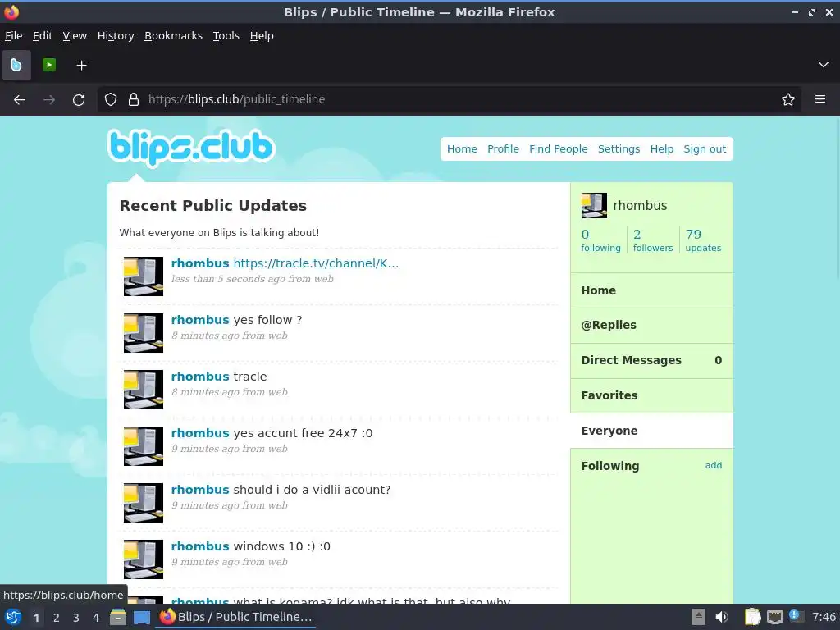Switch to workspace 3 in taskbar
Image resolution: width=840 pixels, height=630 pixels.
(x=76, y=618)
